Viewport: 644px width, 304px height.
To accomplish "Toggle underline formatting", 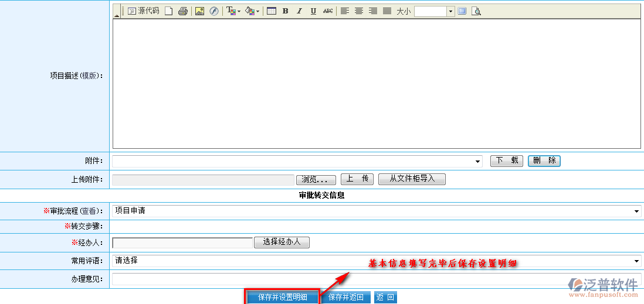I will pos(313,11).
